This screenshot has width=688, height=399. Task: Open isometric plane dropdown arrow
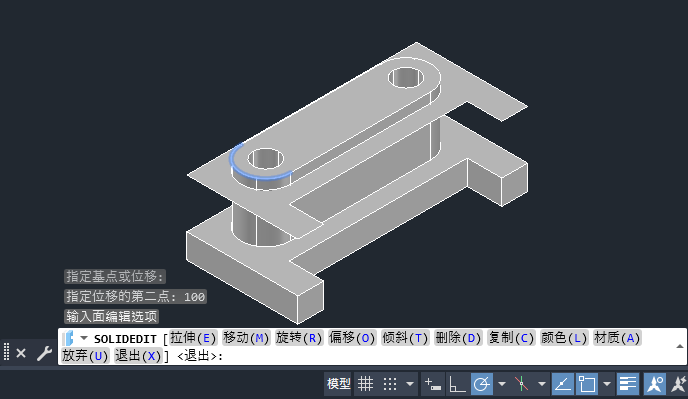click(x=542, y=385)
